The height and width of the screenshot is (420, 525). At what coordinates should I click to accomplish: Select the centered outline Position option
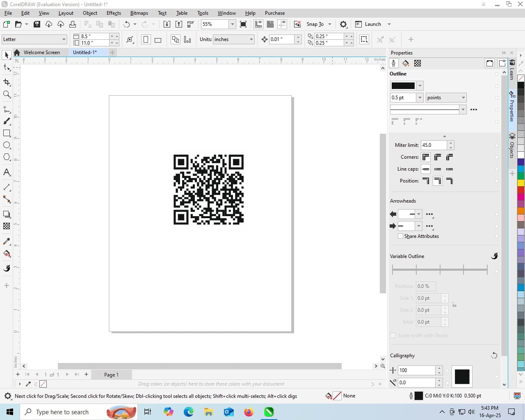click(x=438, y=181)
